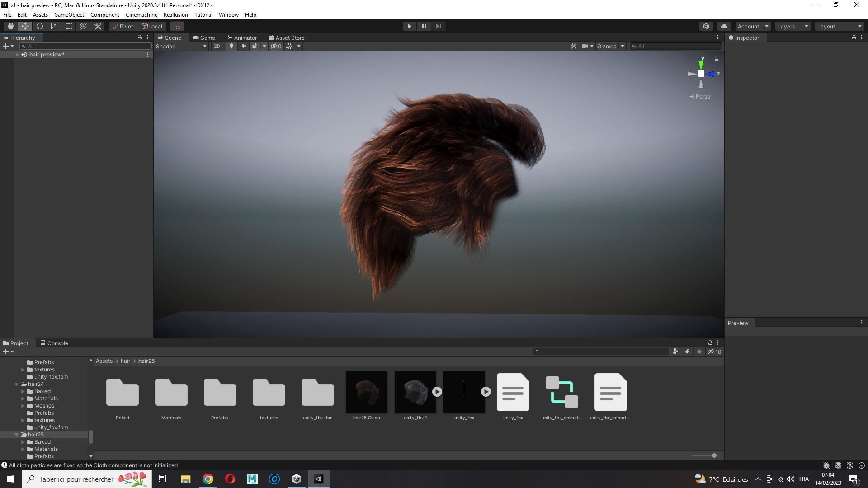This screenshot has width=868, height=488.
Task: Expand hair preview scene in Hierarchy
Action: coord(17,55)
